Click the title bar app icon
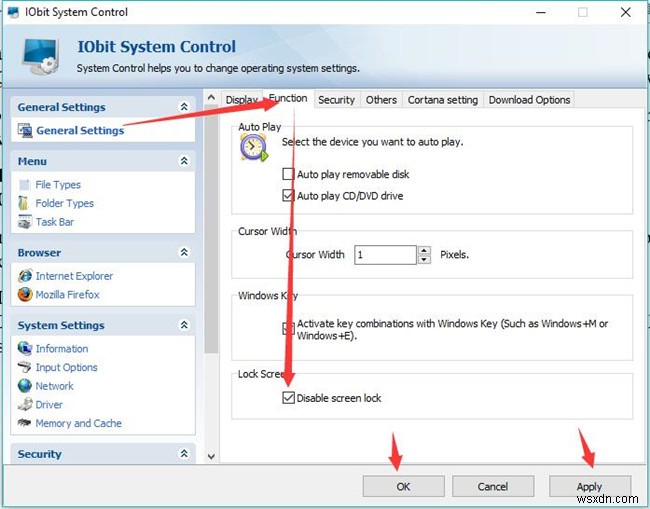The height and width of the screenshot is (509, 650). tap(13, 12)
